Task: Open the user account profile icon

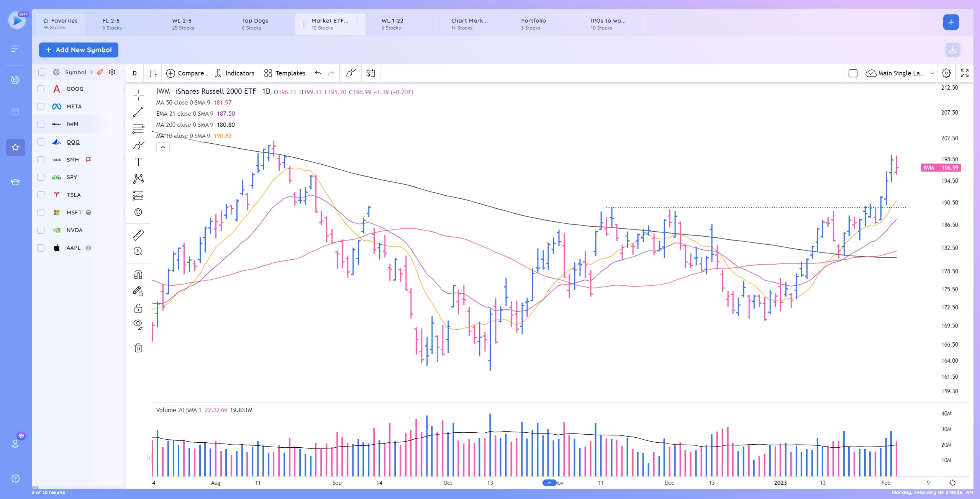Action: tap(15, 443)
